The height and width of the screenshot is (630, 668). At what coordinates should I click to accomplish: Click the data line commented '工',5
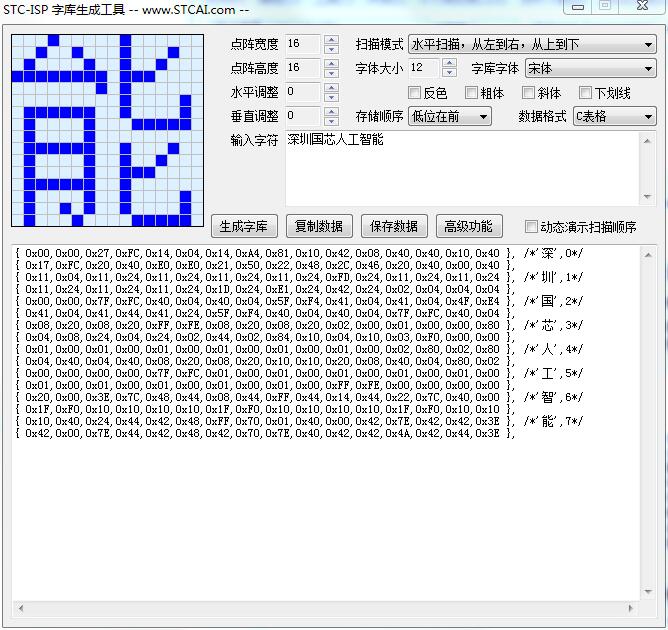click(x=298, y=373)
